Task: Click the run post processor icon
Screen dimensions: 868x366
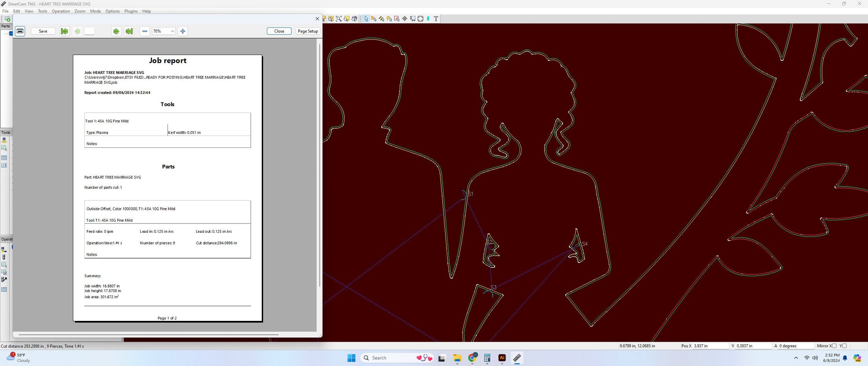Action: [x=7, y=19]
